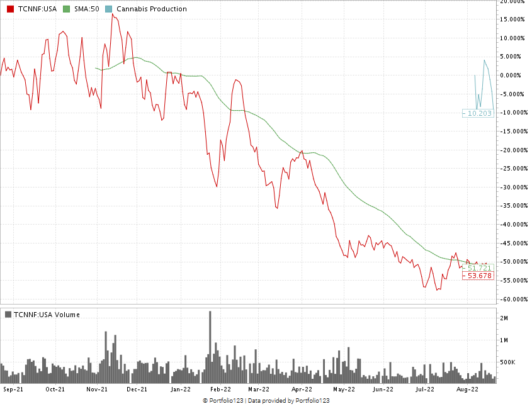532x409 pixels.
Task: Click the Nov-21 date axis label
Action: click(97, 389)
